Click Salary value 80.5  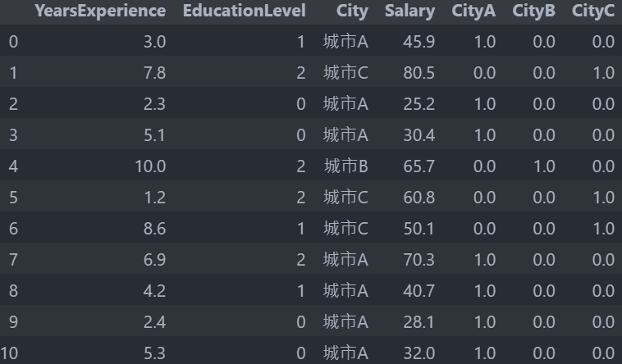pos(419,73)
